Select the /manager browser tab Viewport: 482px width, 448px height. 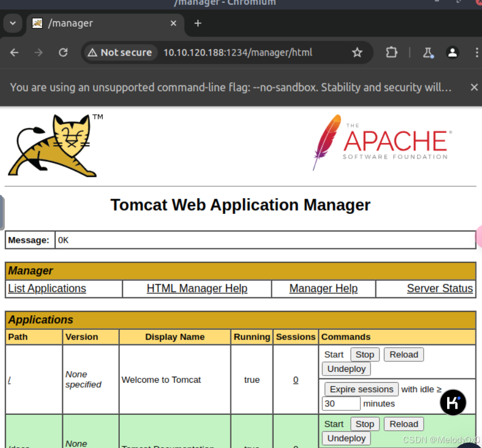coord(106,23)
